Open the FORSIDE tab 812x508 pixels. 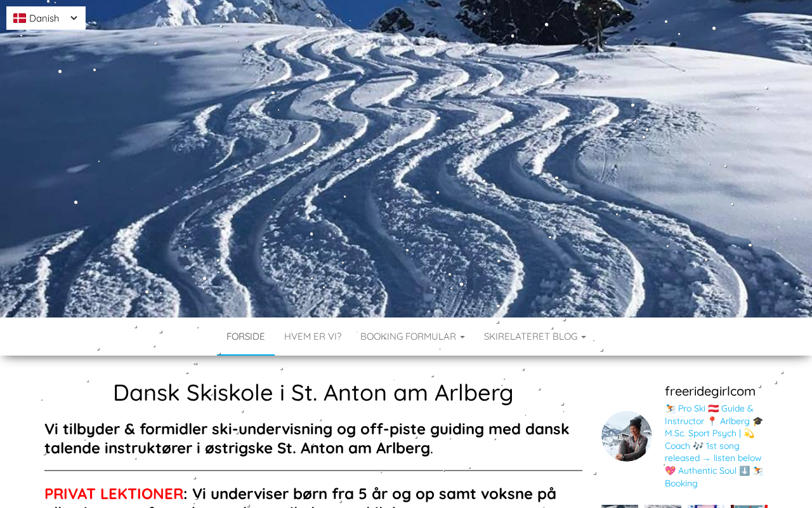pos(246,337)
